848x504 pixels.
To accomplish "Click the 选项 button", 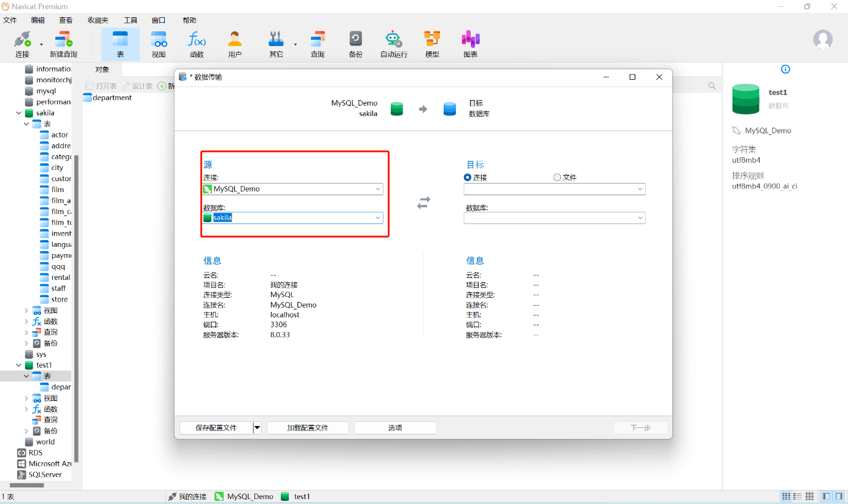I will (x=395, y=428).
